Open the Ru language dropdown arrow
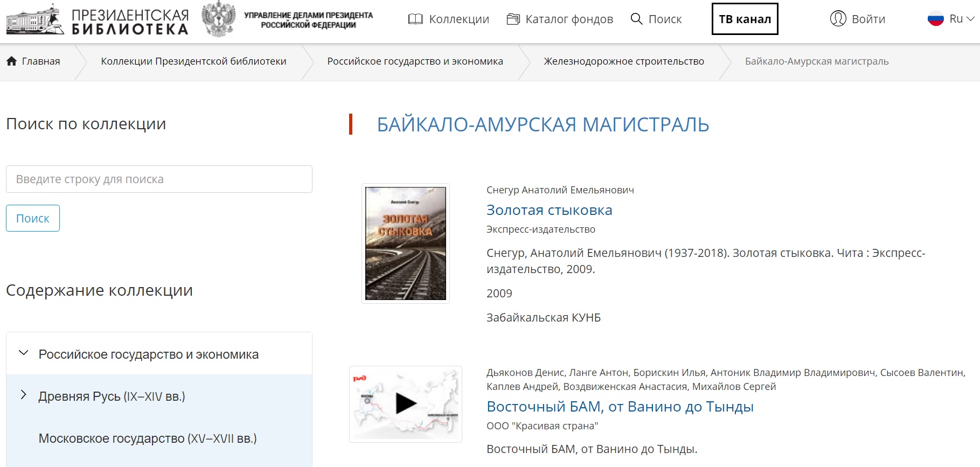This screenshot has width=980, height=467. [971, 19]
